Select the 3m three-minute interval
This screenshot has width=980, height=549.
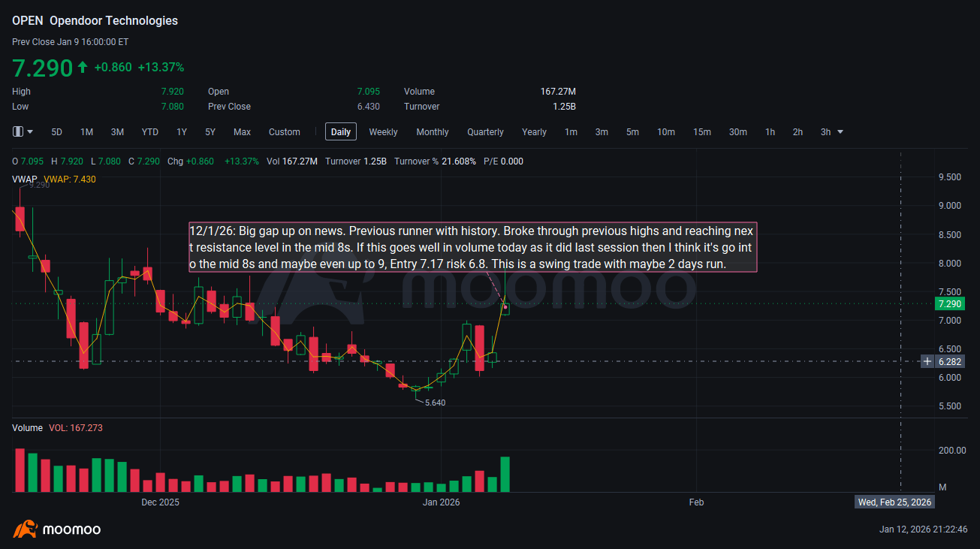[x=602, y=132]
